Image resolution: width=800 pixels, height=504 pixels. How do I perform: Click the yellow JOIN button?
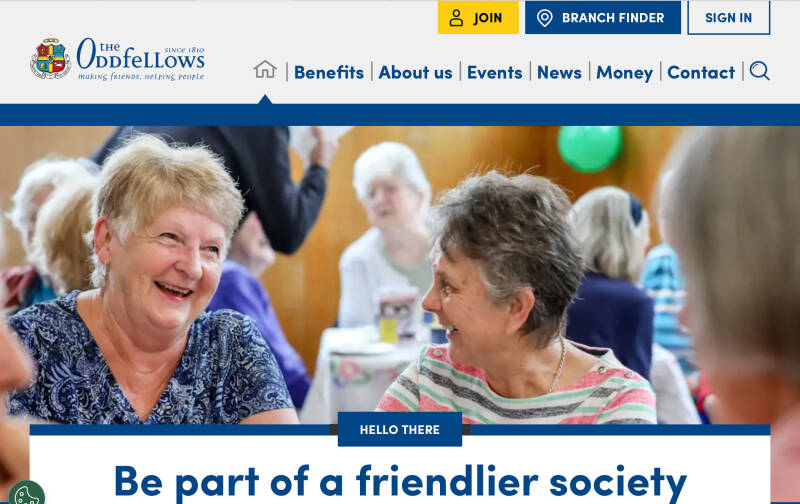pyautogui.click(x=478, y=17)
